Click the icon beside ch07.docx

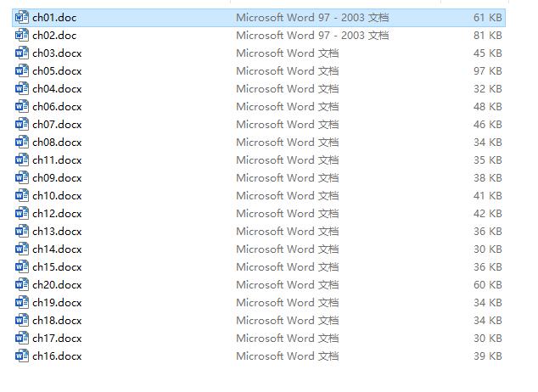[x=21, y=124]
